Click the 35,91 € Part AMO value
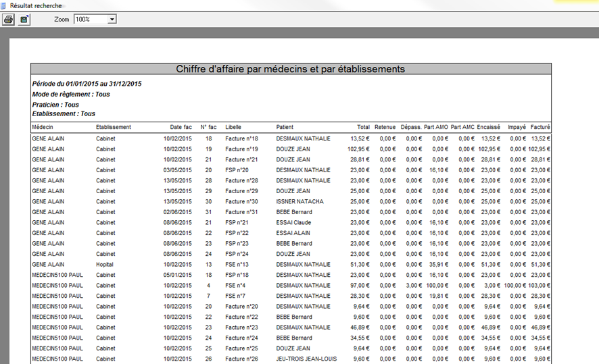Viewport: 599px width, 364px height. click(x=439, y=265)
